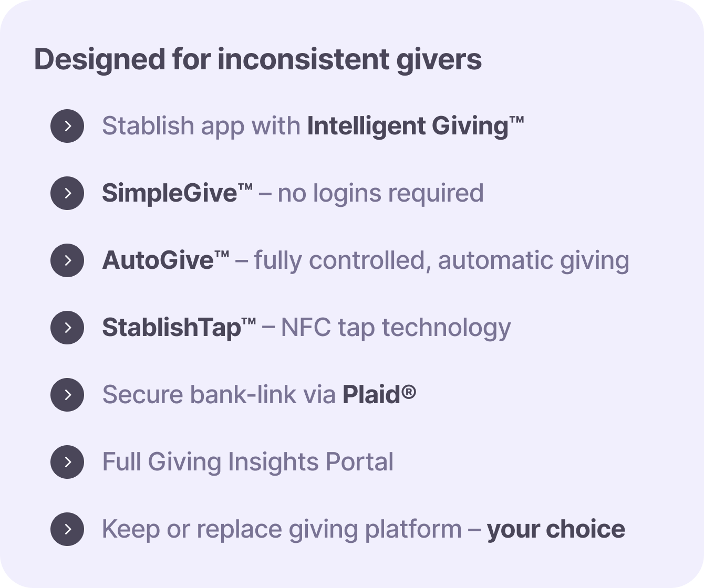Viewport: 704px width, 588px height.
Task: Hit the arrow circle before StablishTap
Action: [x=67, y=328]
